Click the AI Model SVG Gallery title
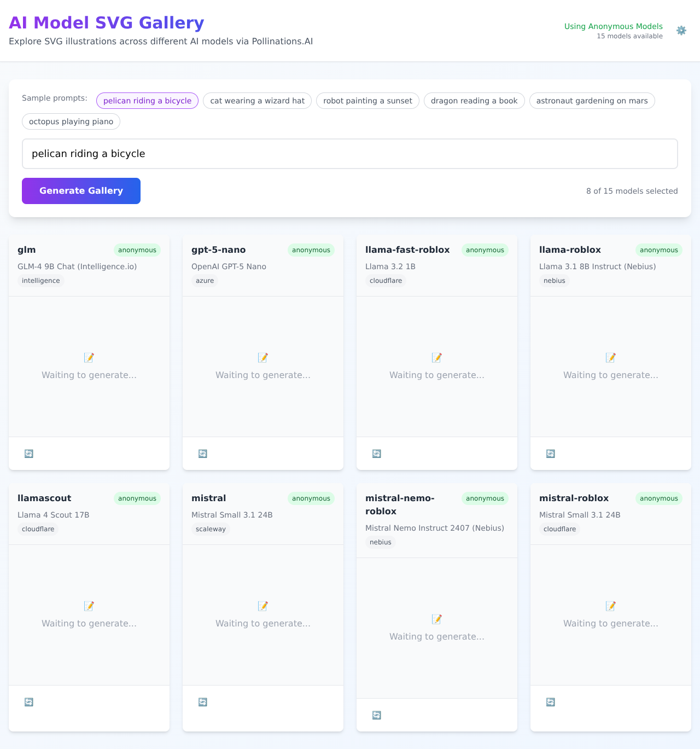 pyautogui.click(x=107, y=23)
